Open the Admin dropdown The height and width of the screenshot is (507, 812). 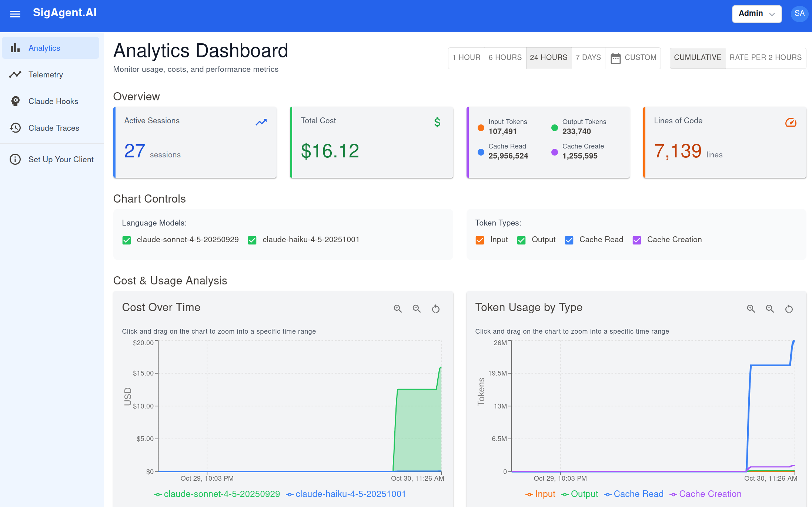[x=757, y=14]
